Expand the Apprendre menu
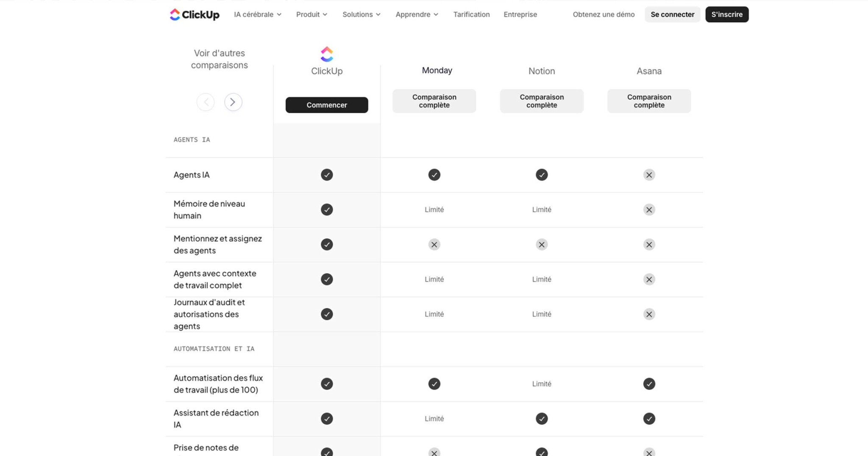The height and width of the screenshot is (456, 868). click(417, 14)
